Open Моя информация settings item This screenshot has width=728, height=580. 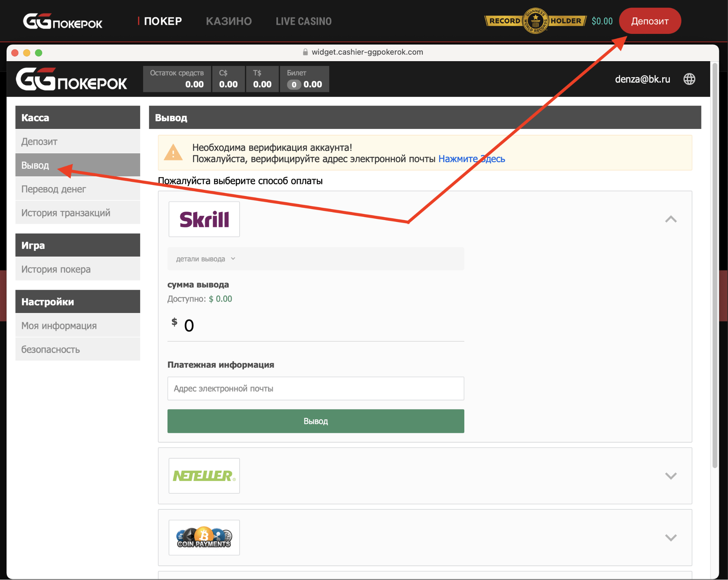(x=78, y=325)
